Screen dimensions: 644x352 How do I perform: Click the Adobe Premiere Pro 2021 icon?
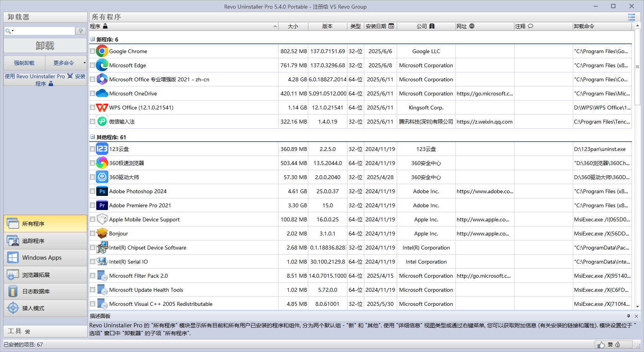(x=102, y=205)
